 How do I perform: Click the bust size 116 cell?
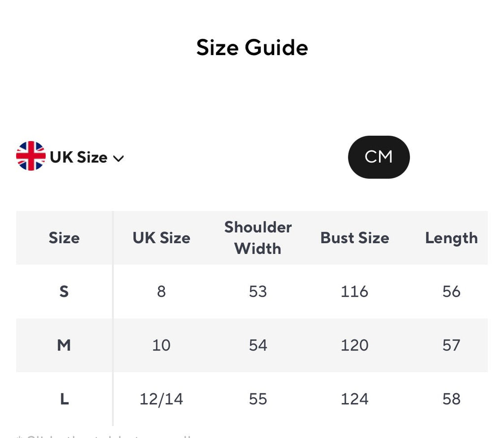point(354,292)
